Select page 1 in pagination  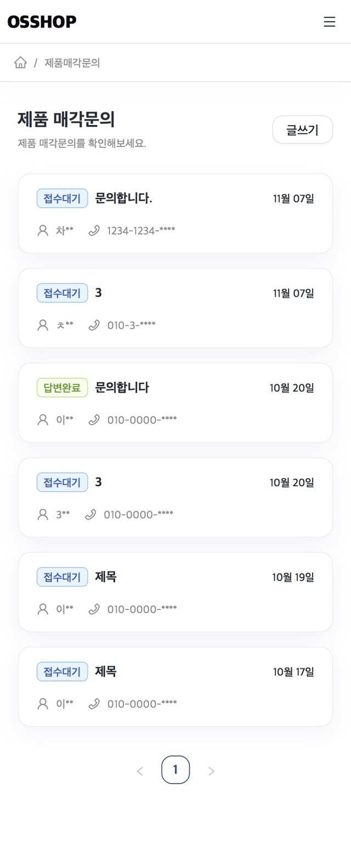(x=175, y=770)
